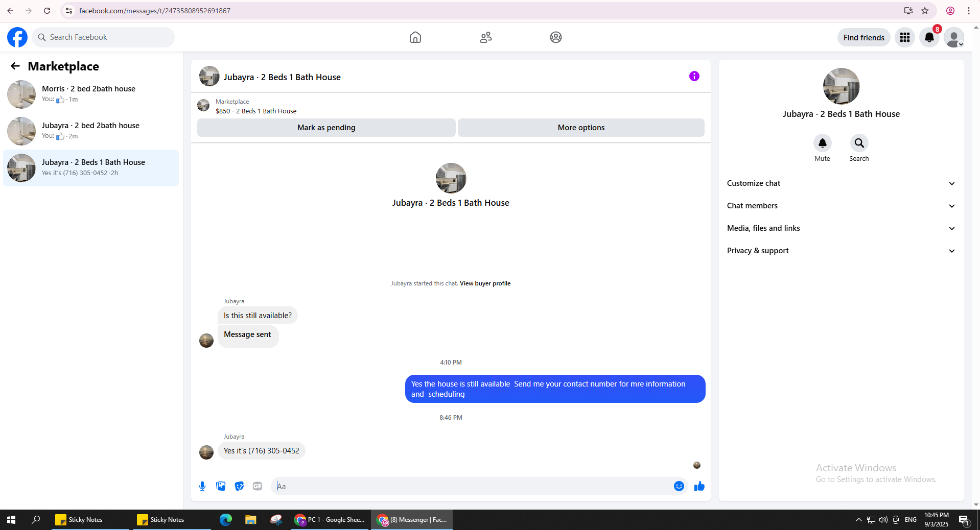The width and height of the screenshot is (980, 530).
Task: Open conversation information icon
Action: click(x=694, y=76)
